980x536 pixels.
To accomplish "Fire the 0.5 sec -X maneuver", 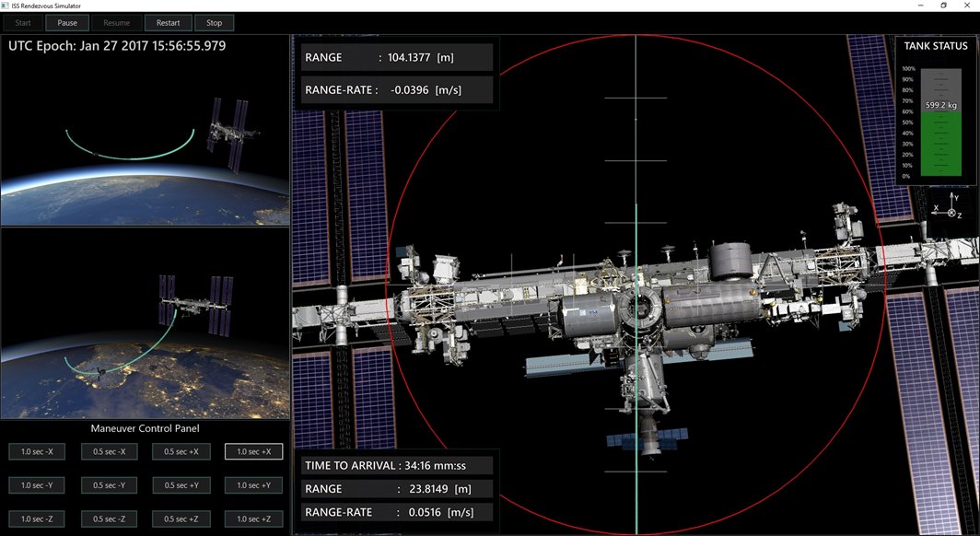I will (x=109, y=451).
